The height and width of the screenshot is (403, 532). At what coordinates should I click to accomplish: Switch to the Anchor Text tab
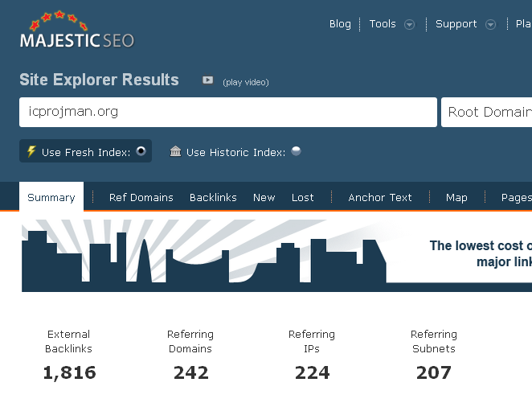pyautogui.click(x=379, y=197)
